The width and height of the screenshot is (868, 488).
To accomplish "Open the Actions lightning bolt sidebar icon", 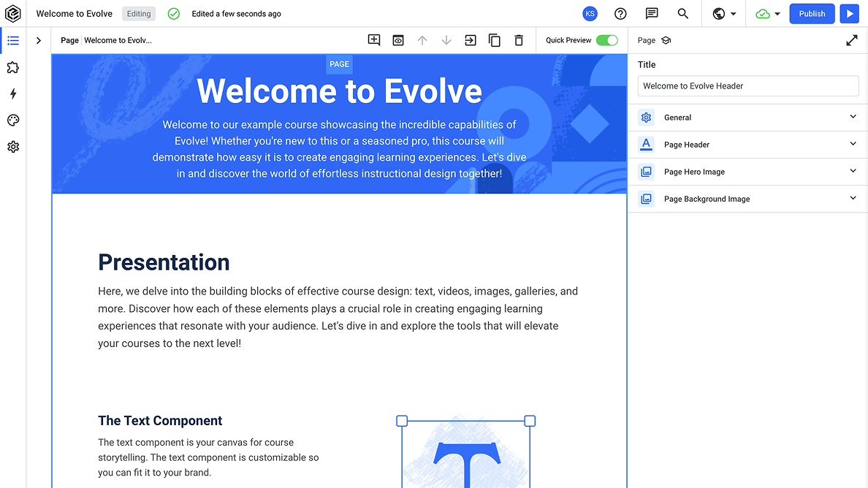I will pyautogui.click(x=12, y=94).
